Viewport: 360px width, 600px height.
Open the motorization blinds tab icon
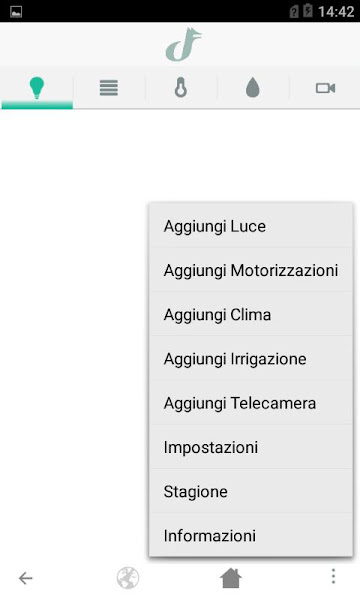click(x=109, y=88)
